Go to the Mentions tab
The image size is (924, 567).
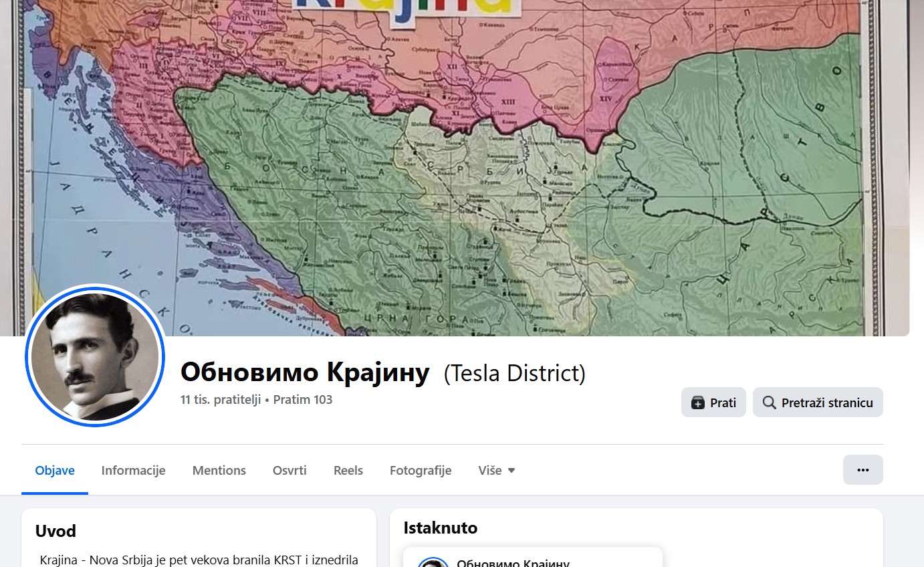tap(219, 471)
